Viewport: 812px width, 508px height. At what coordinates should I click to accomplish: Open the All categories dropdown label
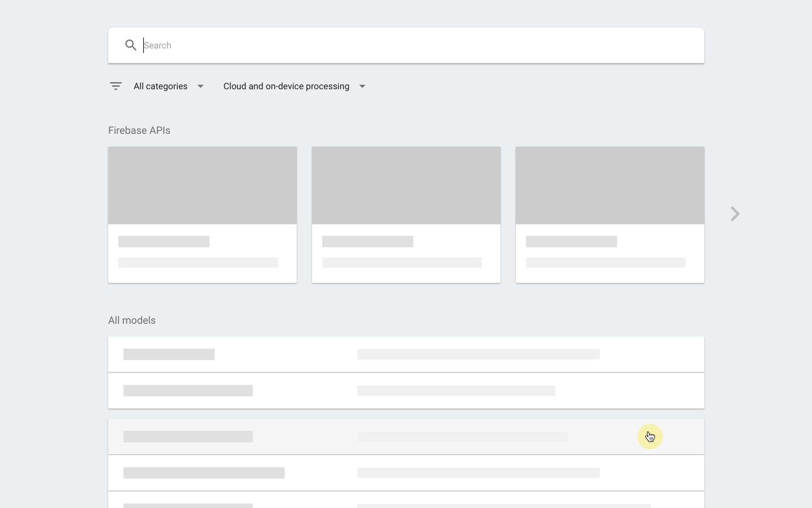pos(160,86)
